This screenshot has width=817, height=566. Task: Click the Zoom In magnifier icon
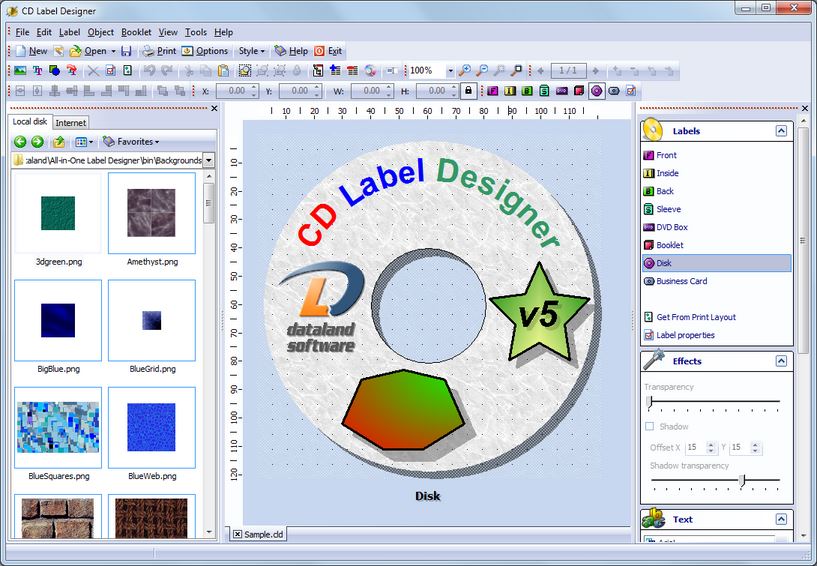(x=464, y=70)
